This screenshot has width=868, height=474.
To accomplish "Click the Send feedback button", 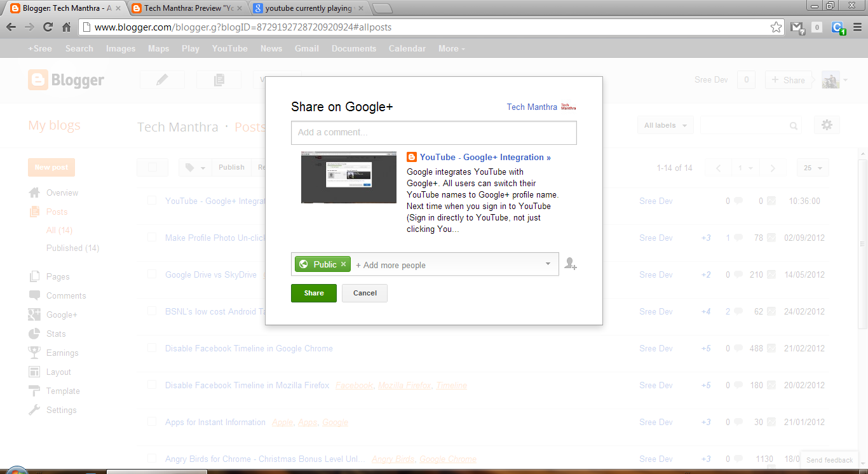I will (829, 460).
